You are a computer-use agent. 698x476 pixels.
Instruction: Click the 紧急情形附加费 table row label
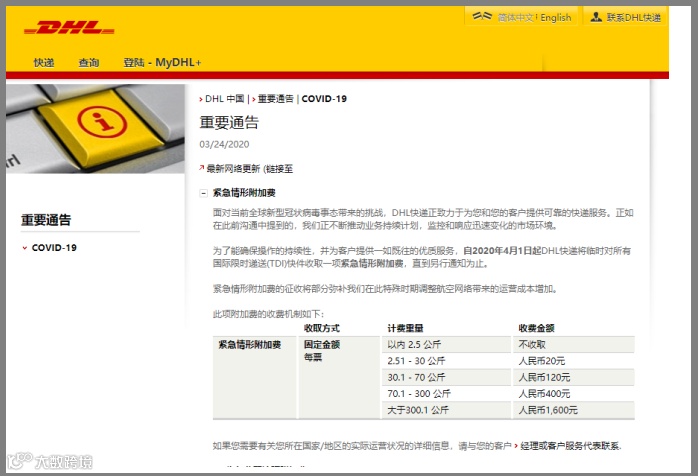[x=250, y=345]
